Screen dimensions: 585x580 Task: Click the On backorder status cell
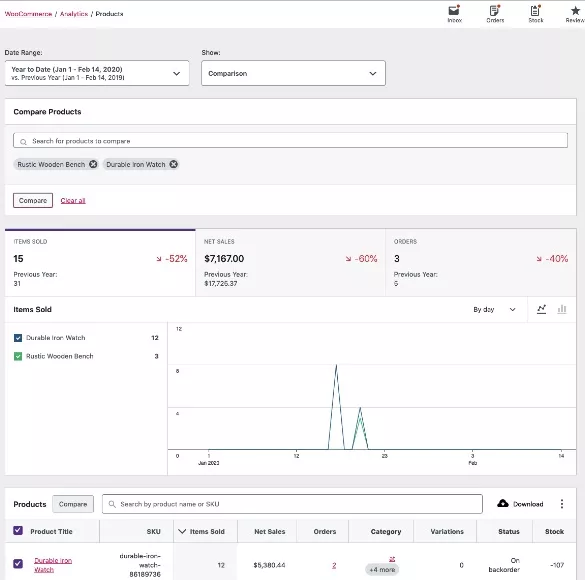(504, 565)
